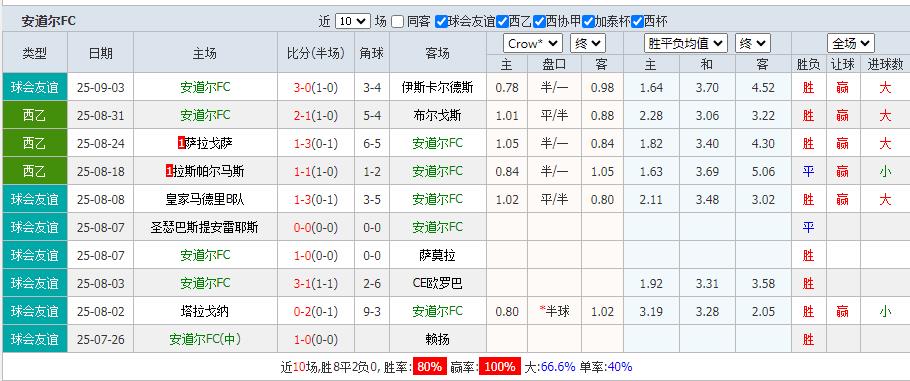Click the blue 平 result on 25-08-18

(808, 171)
